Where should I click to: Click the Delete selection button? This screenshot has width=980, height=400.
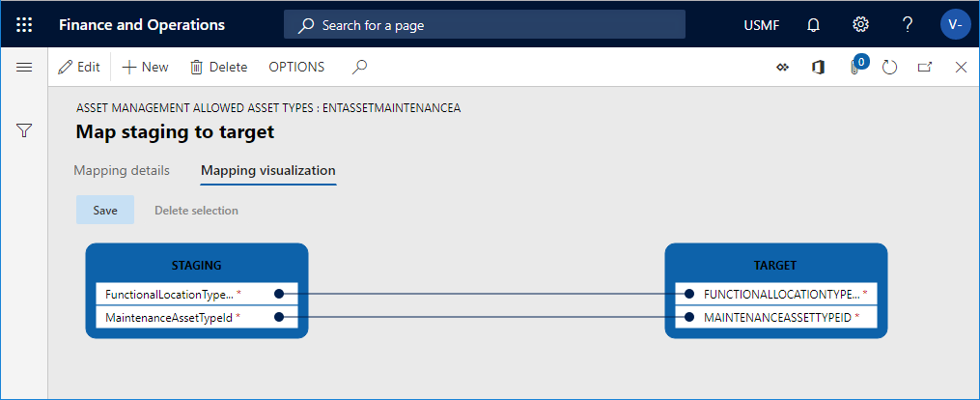click(196, 210)
